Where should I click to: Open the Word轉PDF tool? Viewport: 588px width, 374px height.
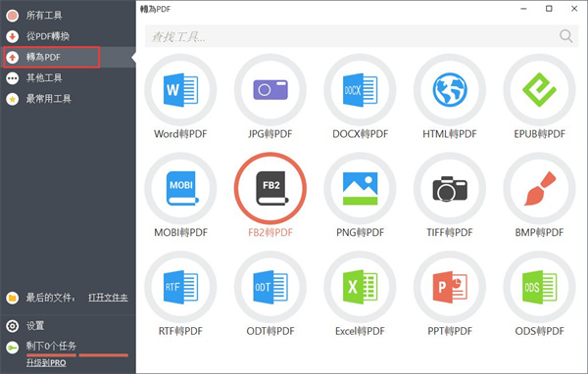tap(180, 90)
